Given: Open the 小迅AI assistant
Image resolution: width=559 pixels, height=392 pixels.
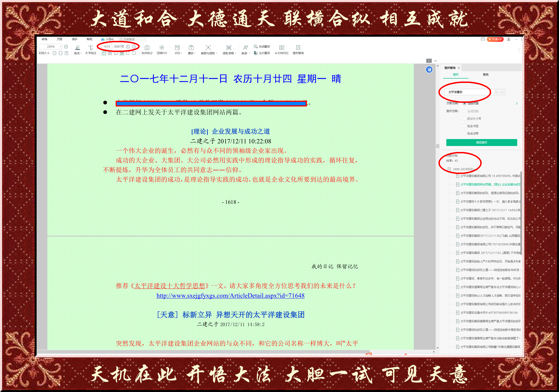Looking at the screenshot, I should point(107,39).
